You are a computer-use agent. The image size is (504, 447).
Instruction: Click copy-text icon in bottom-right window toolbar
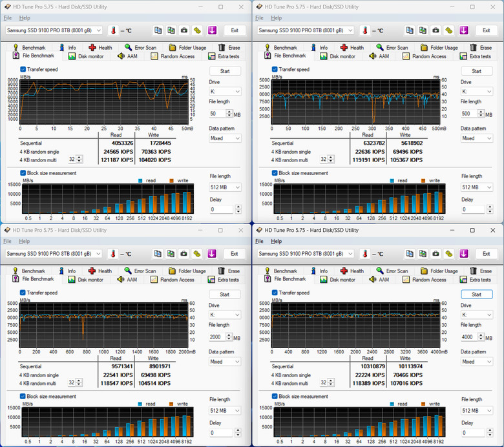point(410,254)
